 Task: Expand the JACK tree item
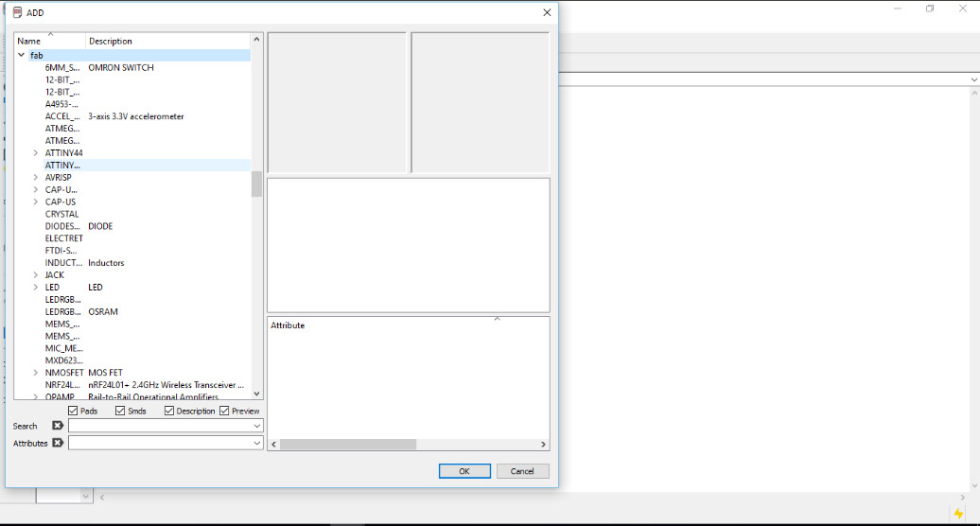click(36, 275)
